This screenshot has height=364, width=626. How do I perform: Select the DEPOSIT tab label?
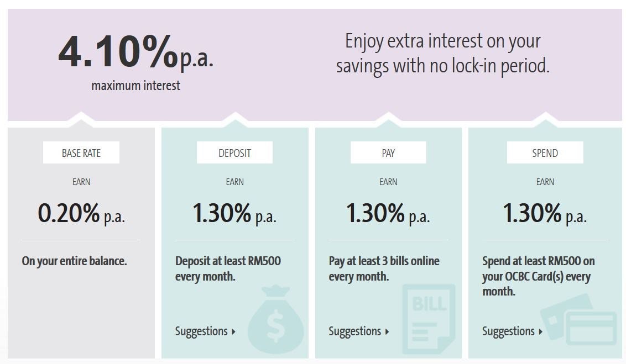[x=234, y=153]
